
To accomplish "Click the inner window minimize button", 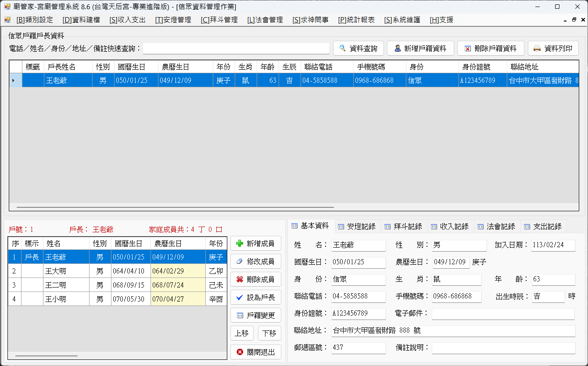I will click(565, 20).
